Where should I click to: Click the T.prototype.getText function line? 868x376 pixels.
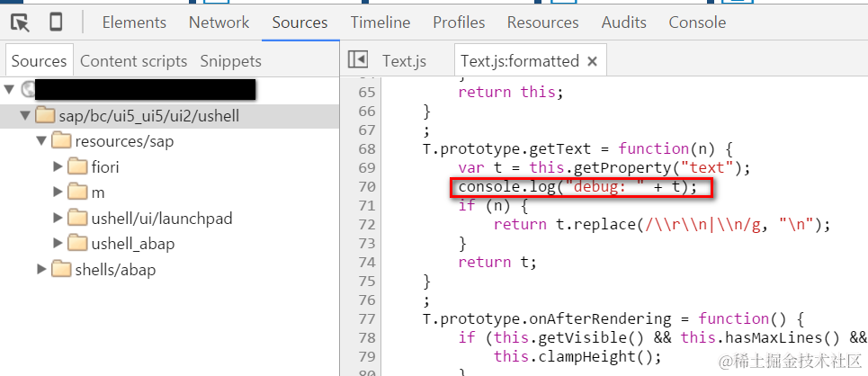[x=578, y=148]
